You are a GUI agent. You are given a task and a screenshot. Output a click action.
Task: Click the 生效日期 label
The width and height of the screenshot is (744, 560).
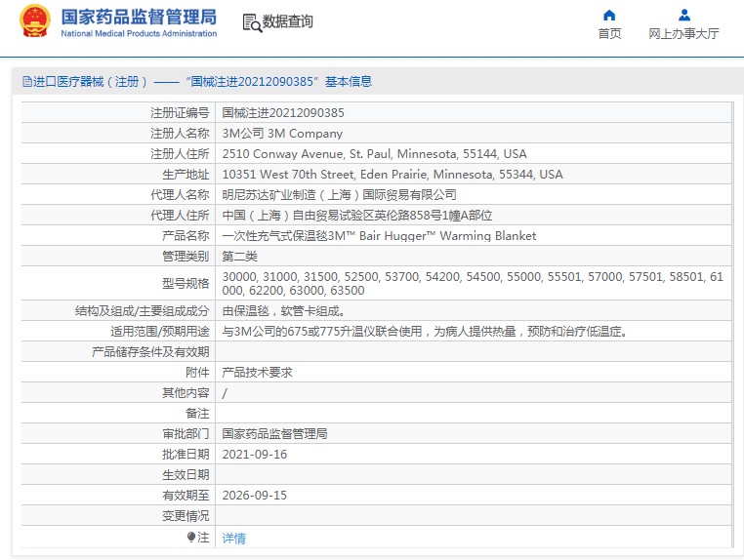pos(186,475)
